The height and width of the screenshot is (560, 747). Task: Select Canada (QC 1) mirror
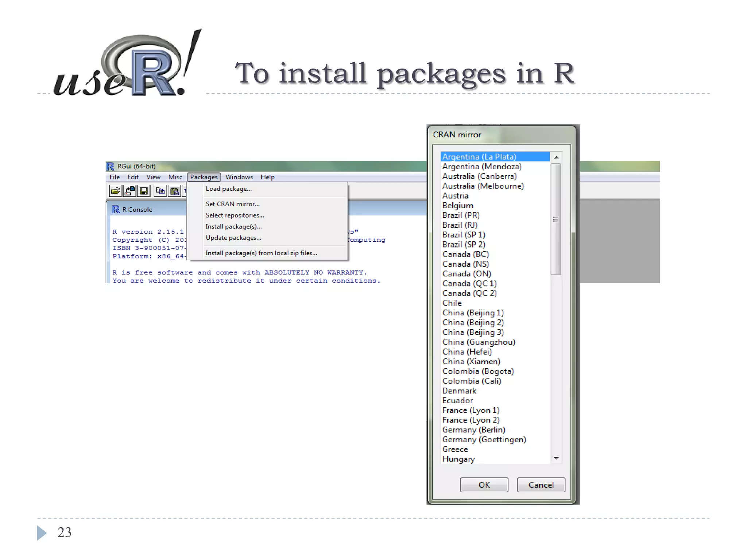pos(495,284)
